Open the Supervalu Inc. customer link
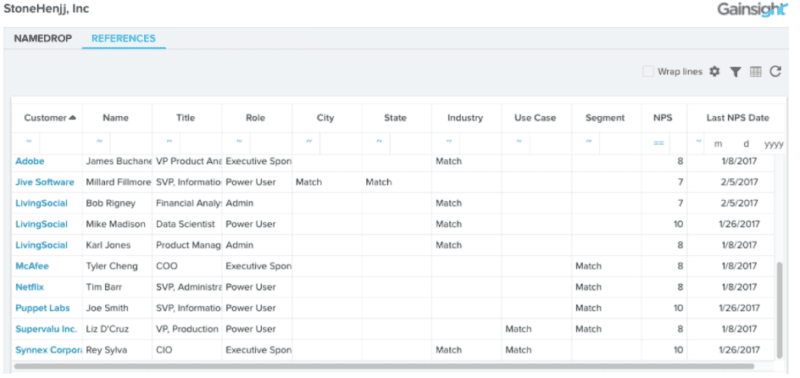Image resolution: width=800 pixels, height=378 pixels. 46,329
